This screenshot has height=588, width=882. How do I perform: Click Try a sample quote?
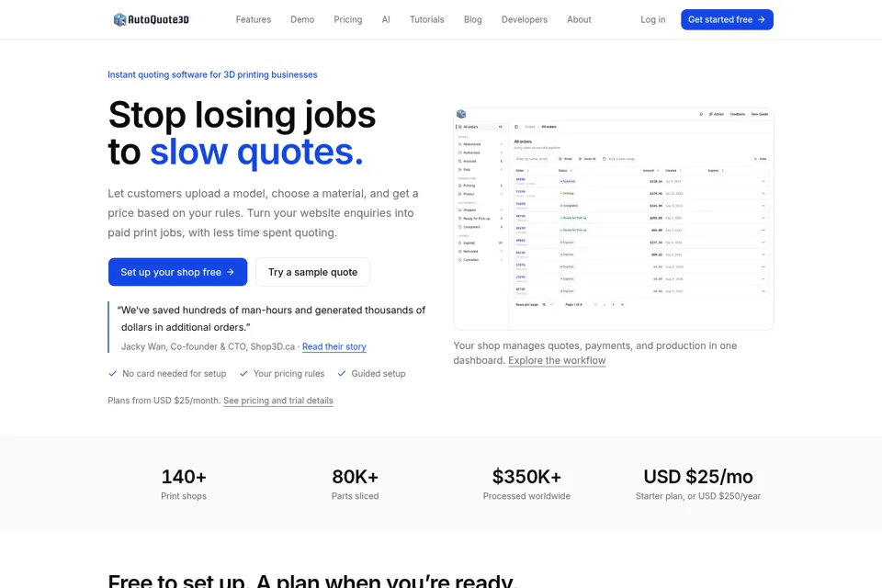click(312, 272)
